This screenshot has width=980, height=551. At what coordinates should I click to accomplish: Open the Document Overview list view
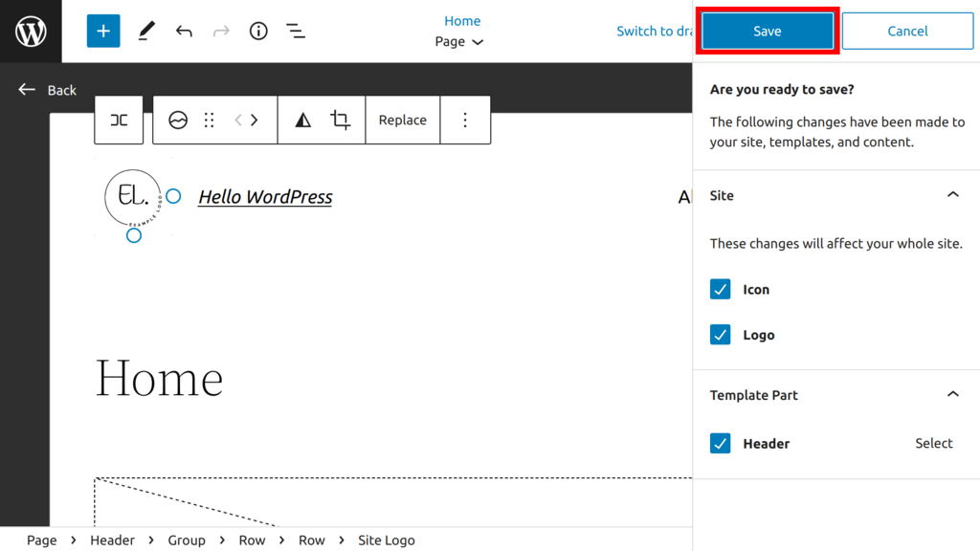point(296,31)
